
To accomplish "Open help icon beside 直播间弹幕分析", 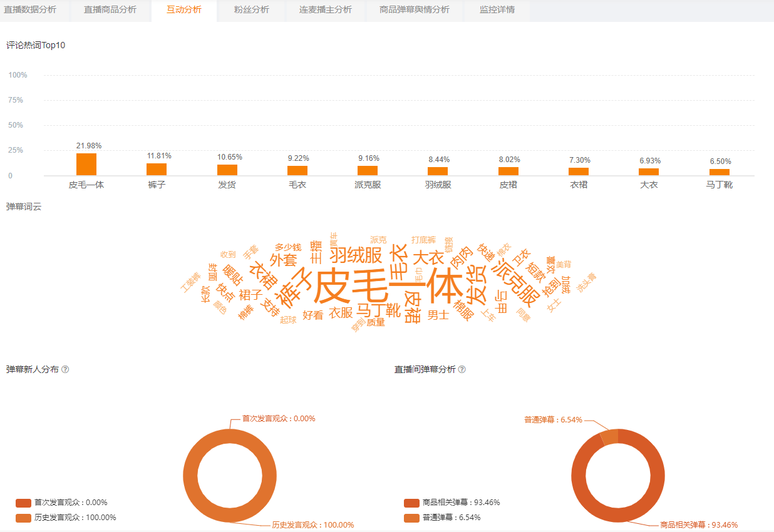I will [462, 369].
